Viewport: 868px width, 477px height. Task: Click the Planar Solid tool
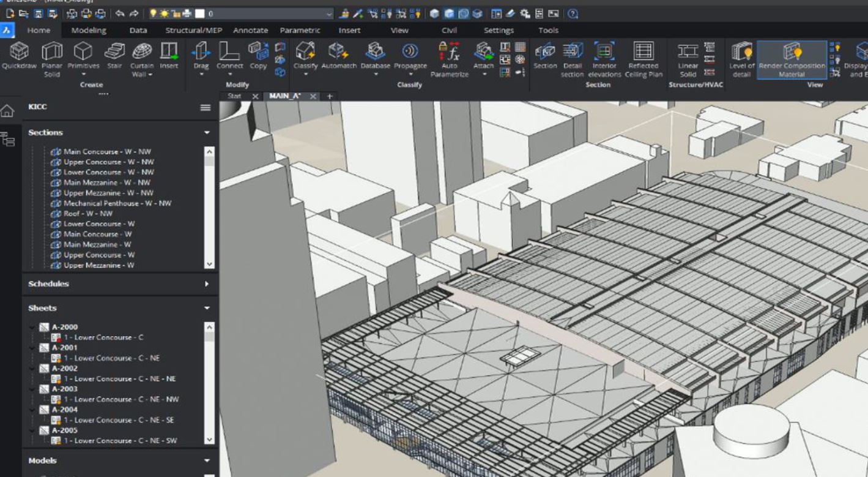click(x=52, y=59)
